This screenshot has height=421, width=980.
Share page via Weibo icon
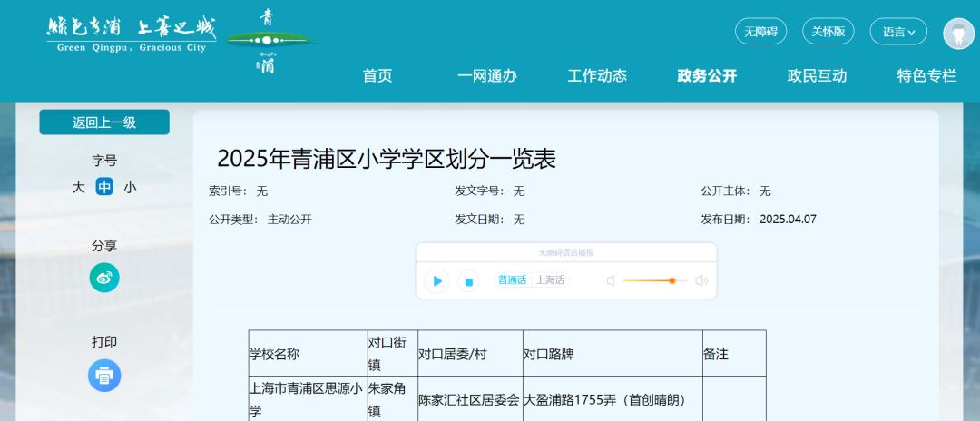click(104, 278)
